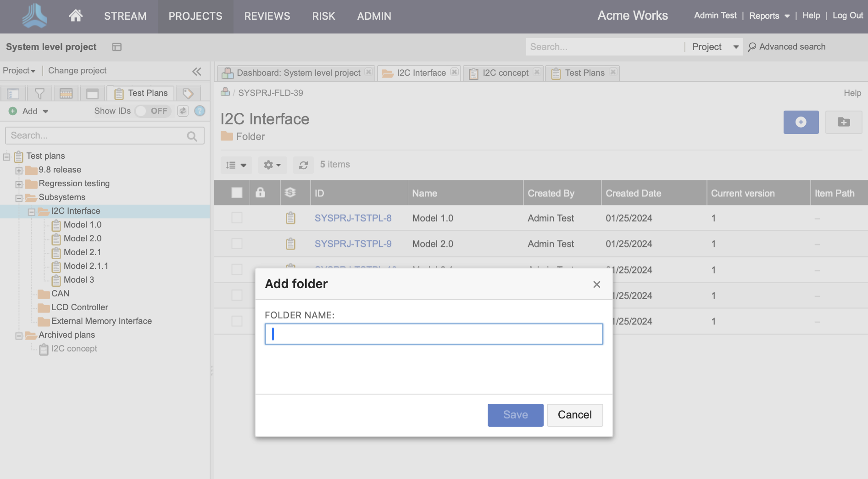Check the SYSPRJ-TSTPL-9 row checkbox
This screenshot has height=479, width=868.
(x=237, y=244)
